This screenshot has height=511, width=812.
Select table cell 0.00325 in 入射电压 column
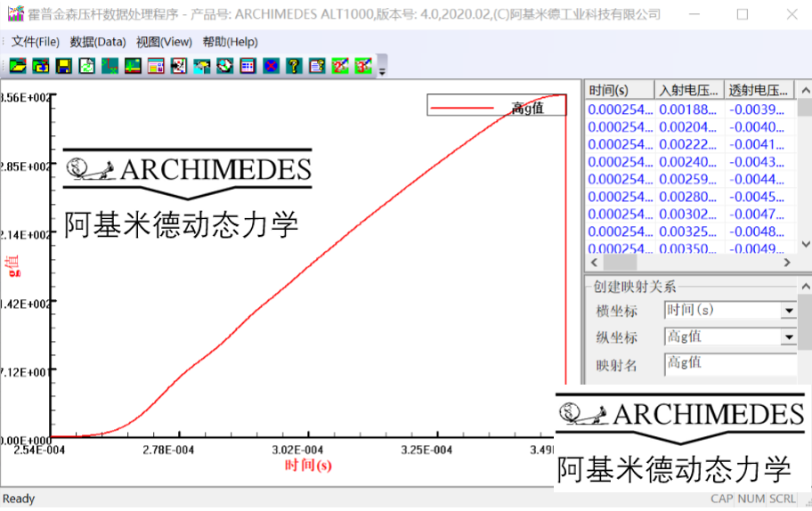pos(687,231)
